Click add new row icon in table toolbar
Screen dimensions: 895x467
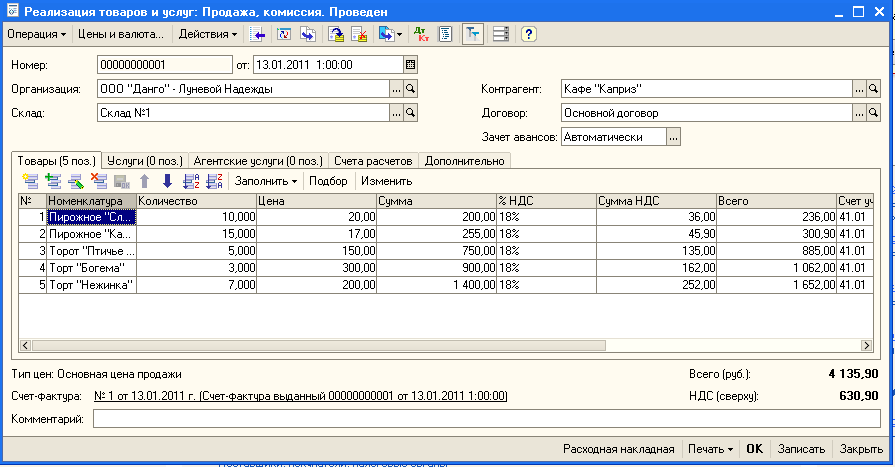28,181
